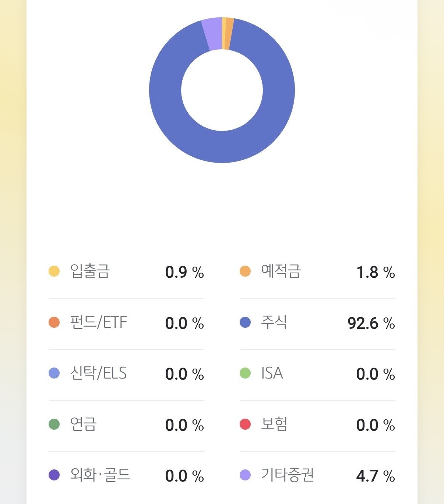Click the 92.6 % stock percentage
Screen dimensions: 444x504
pos(371,323)
